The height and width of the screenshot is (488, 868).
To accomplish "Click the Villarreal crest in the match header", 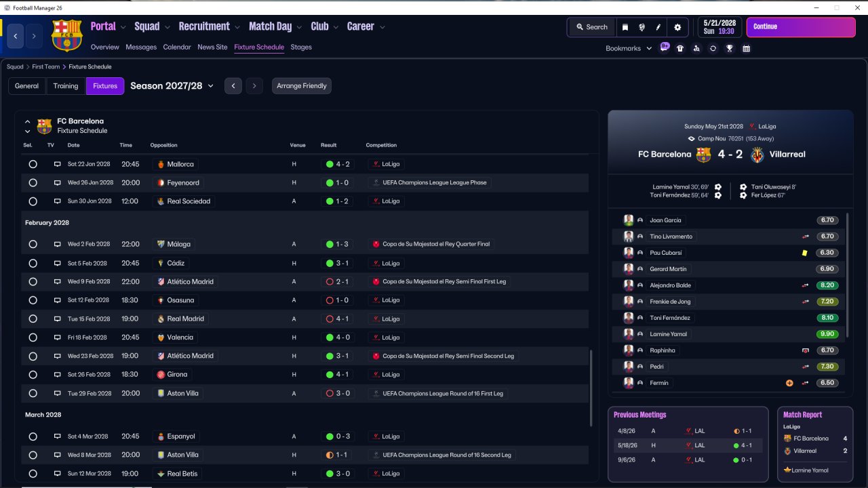I will (757, 155).
